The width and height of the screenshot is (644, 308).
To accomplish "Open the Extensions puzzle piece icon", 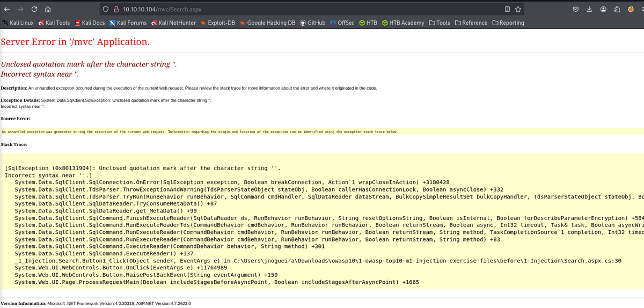I will (617, 9).
